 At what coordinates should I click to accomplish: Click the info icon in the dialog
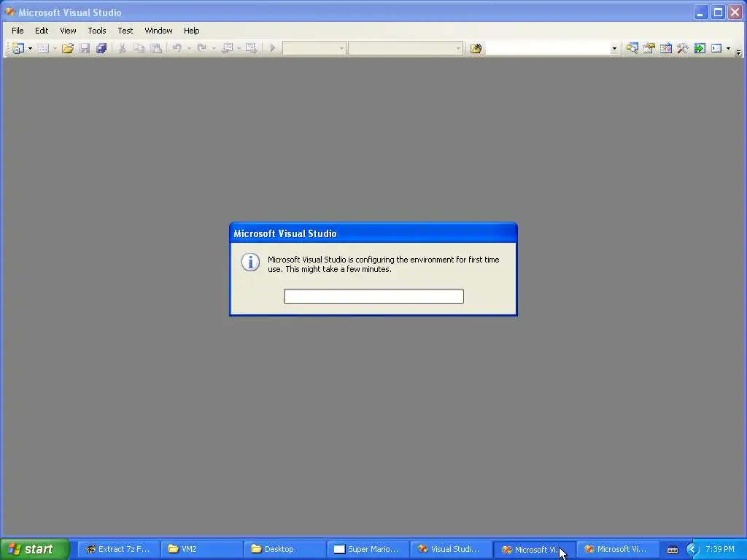point(251,262)
